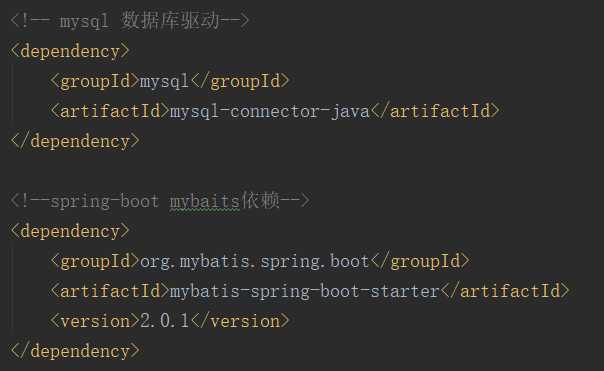Click mybatis-spring-boot-starter artifactId value

pos(305,291)
